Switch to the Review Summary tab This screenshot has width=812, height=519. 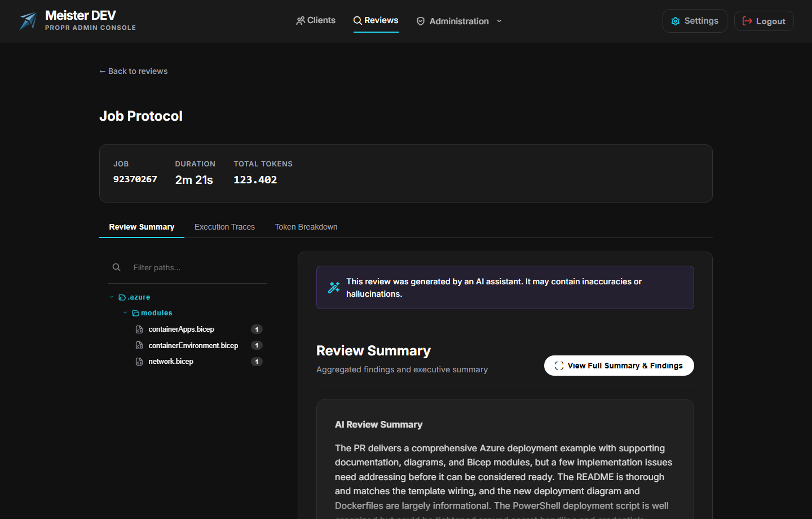(x=142, y=227)
